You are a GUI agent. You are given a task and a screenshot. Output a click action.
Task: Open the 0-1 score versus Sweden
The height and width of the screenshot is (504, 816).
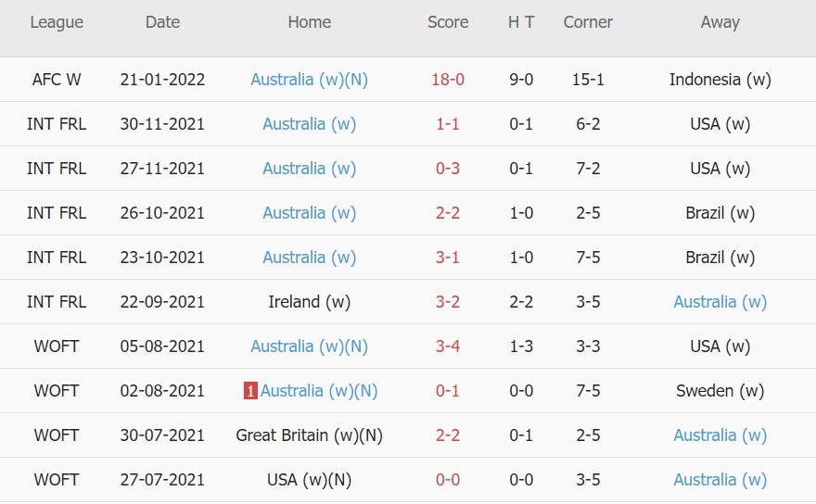[448, 391]
